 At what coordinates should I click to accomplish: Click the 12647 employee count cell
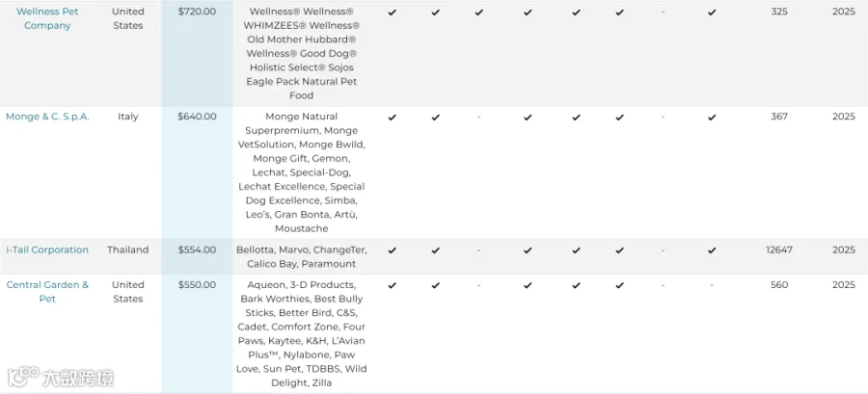coord(779,250)
